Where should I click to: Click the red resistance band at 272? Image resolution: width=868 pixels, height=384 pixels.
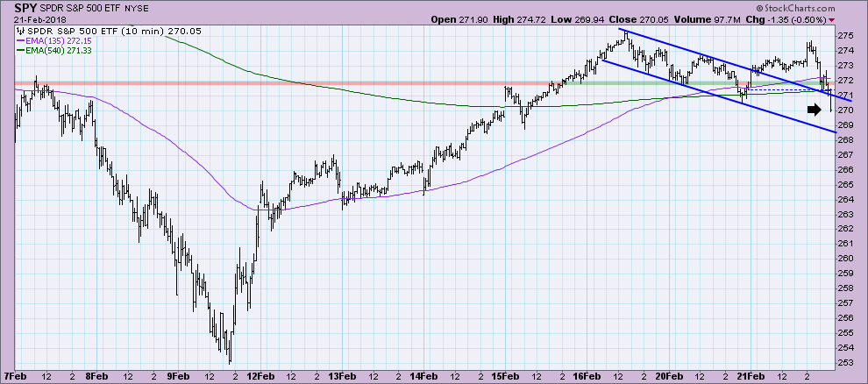[x=263, y=83]
